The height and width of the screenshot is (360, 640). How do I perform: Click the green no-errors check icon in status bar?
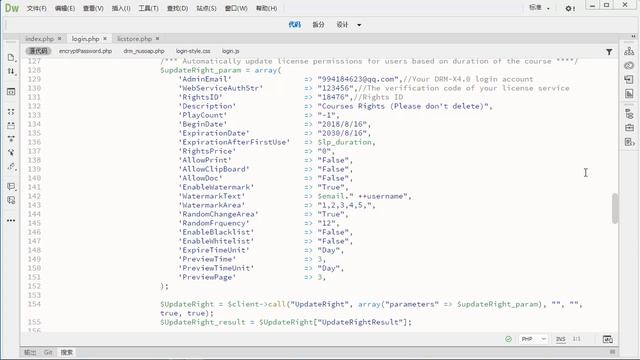point(508,339)
